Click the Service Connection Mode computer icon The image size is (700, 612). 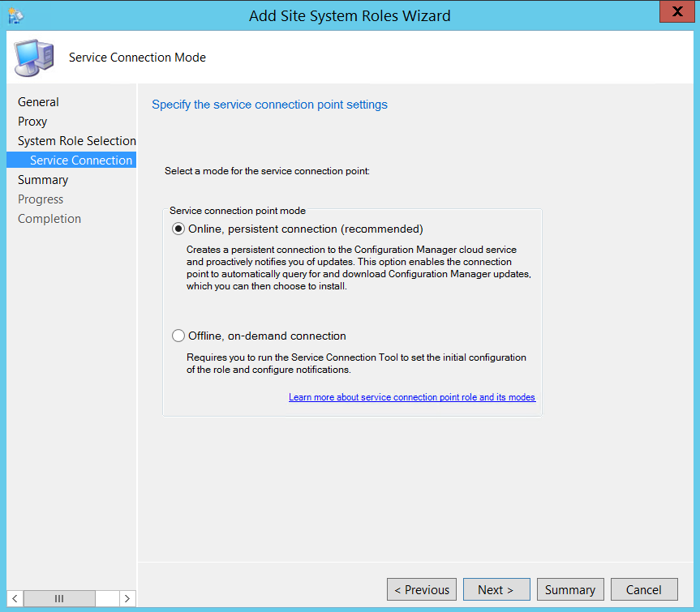[34, 58]
